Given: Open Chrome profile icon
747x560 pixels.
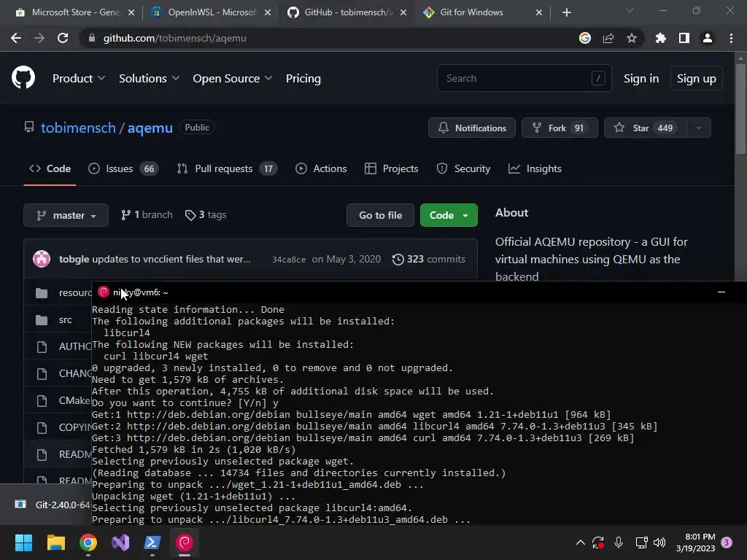Looking at the screenshot, I should tap(708, 38).
